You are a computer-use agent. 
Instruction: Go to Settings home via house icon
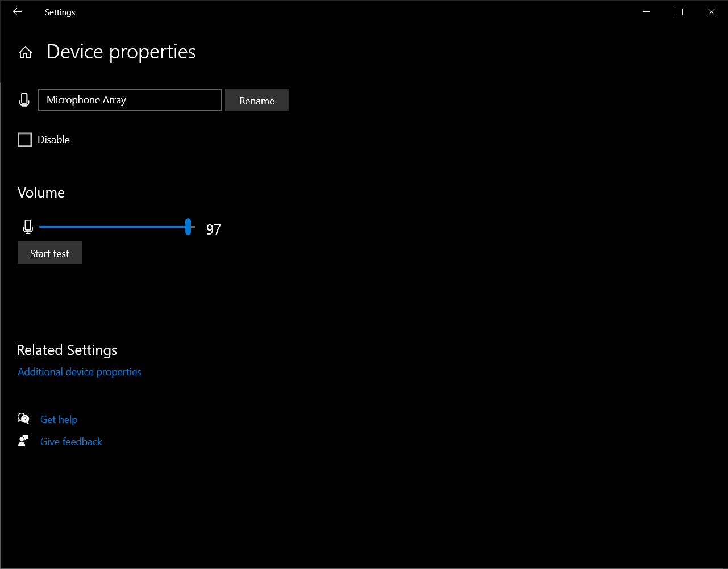click(25, 53)
